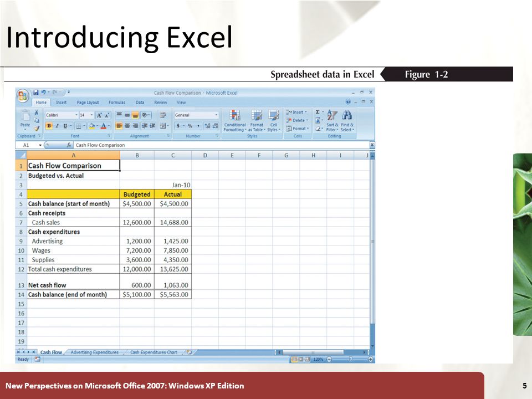Increase font size with Grow Font

tap(99, 115)
